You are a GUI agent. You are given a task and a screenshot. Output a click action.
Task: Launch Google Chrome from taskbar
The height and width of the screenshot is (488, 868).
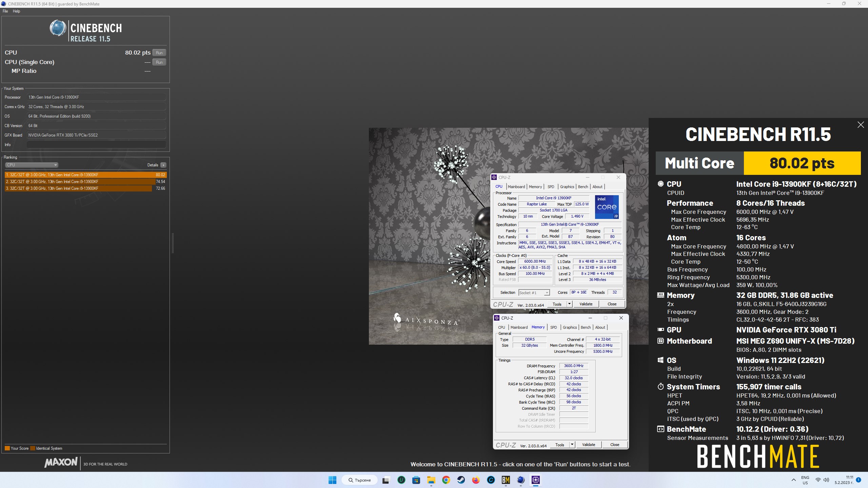coord(446,480)
